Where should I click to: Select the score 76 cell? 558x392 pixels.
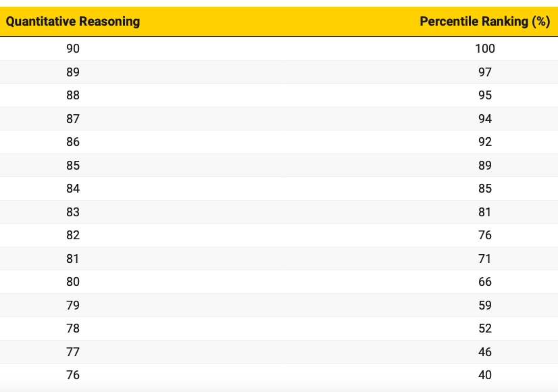coord(73,375)
